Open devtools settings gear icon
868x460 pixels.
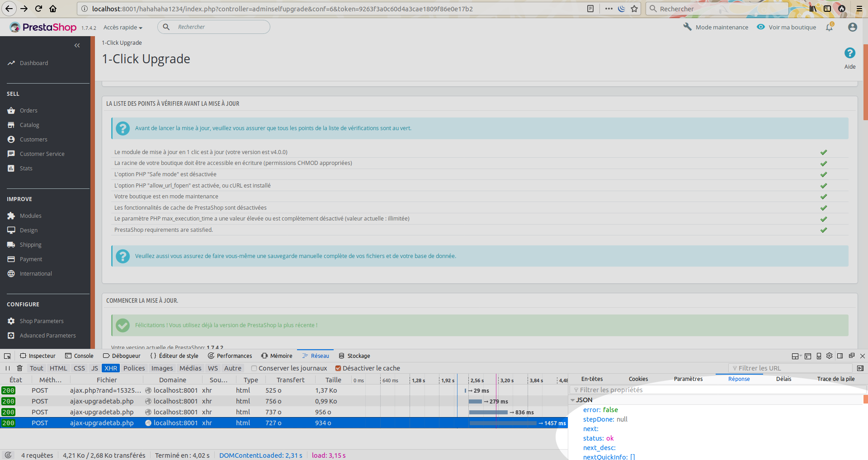(x=829, y=356)
